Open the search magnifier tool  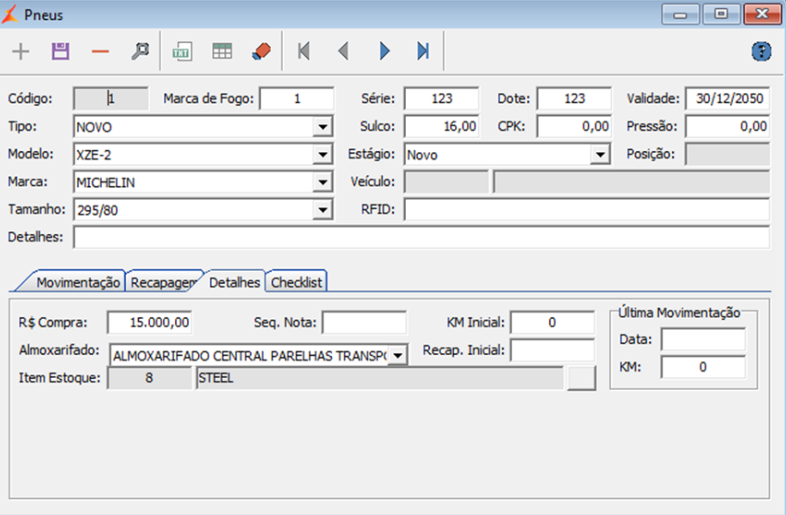coord(140,51)
